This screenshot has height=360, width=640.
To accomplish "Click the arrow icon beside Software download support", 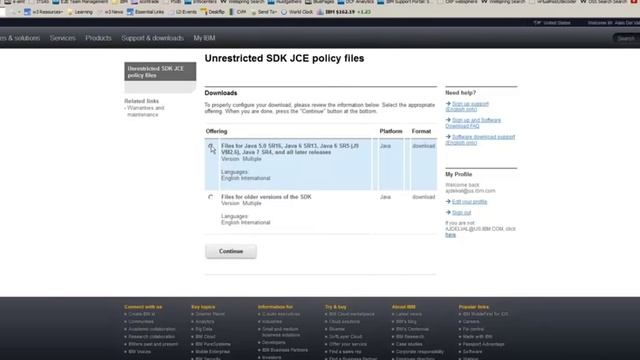I will tap(448, 137).
